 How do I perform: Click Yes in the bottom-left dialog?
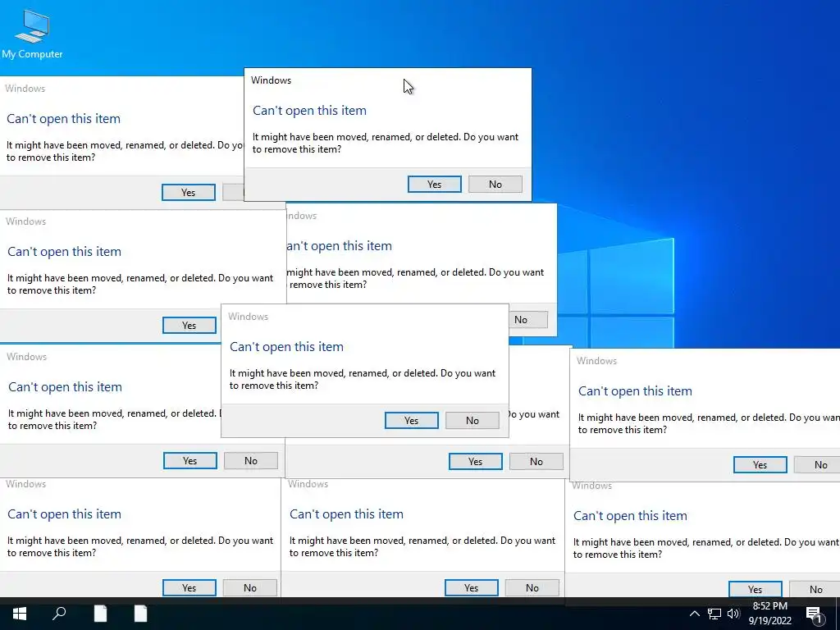point(189,587)
